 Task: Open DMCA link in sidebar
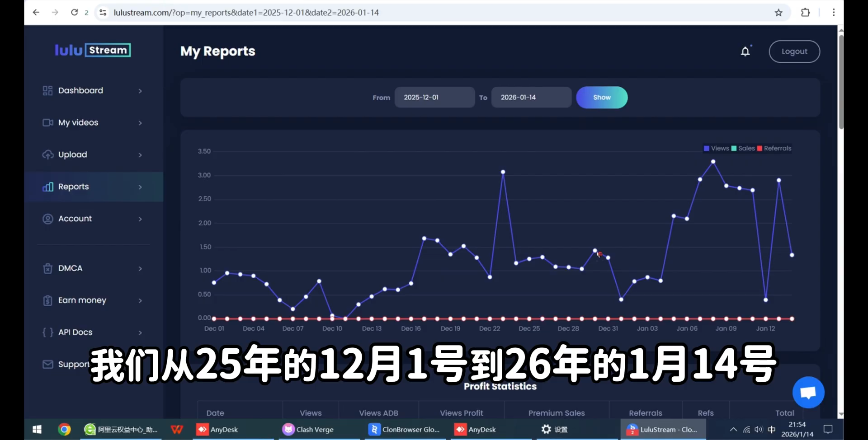94,268
